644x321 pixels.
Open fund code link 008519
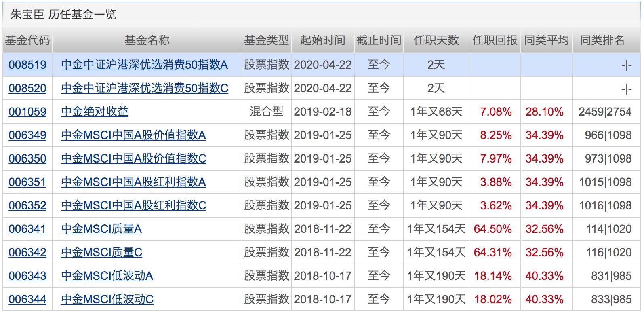click(27, 65)
